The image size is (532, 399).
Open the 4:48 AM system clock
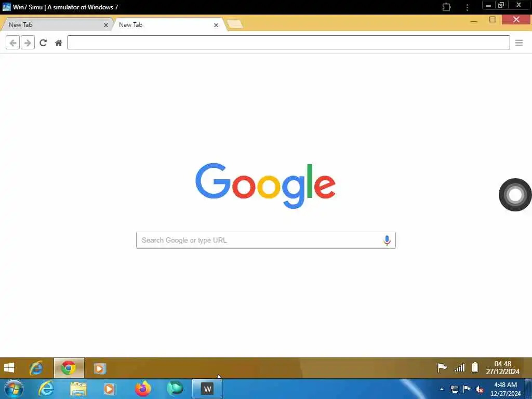pyautogui.click(x=506, y=389)
